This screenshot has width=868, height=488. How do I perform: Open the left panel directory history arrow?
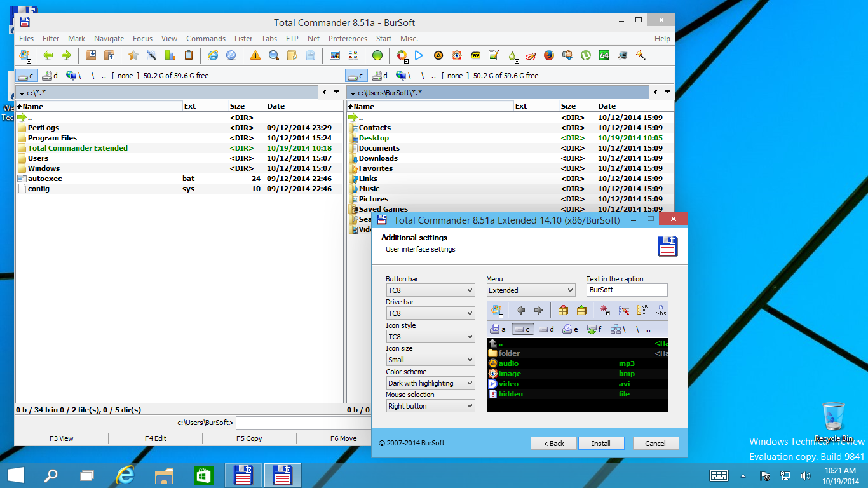pos(337,92)
